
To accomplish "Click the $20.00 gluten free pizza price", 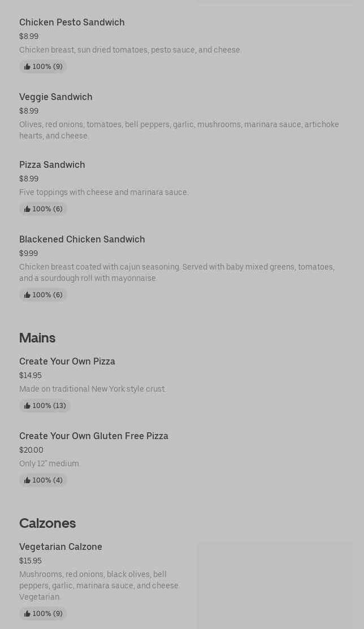I will point(31,450).
